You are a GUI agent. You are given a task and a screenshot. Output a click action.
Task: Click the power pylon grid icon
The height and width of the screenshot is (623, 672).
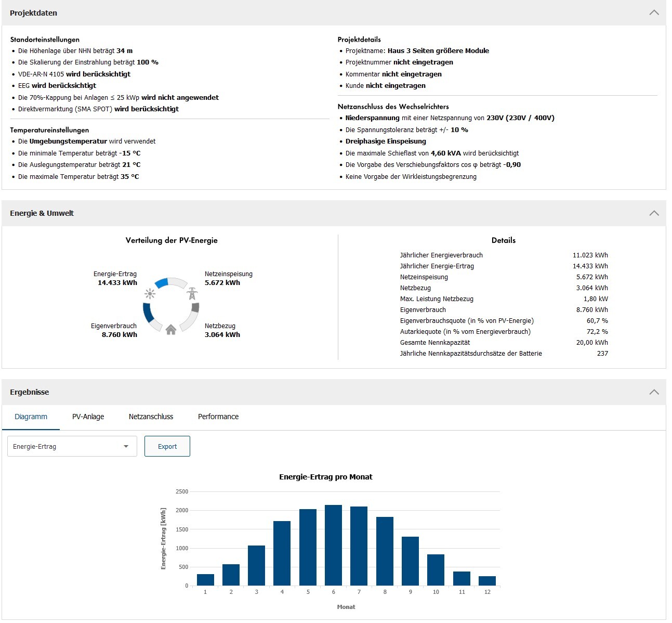point(192,293)
